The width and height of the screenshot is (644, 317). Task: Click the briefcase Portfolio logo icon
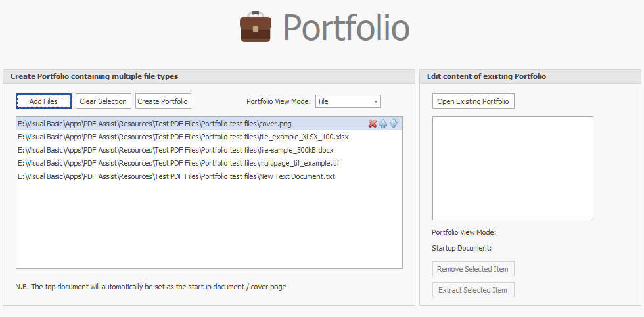[x=256, y=27]
